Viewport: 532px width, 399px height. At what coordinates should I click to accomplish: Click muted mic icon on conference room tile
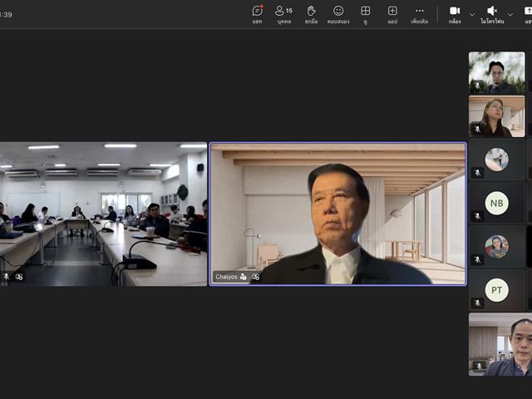[x=6, y=277]
